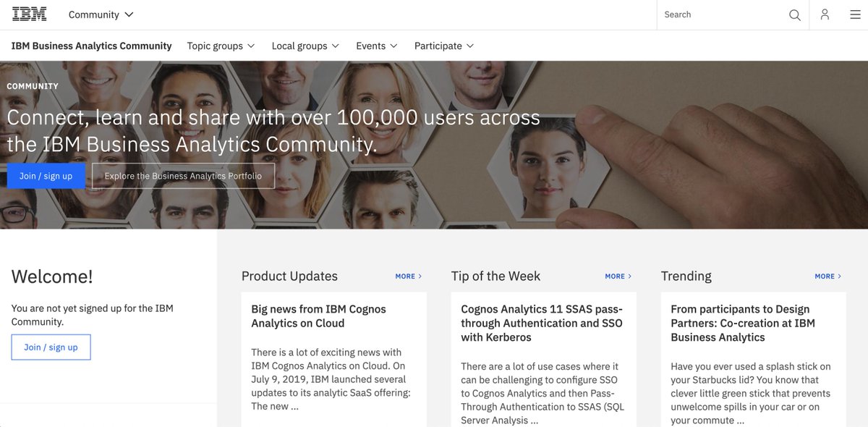Image resolution: width=868 pixels, height=427 pixels.
Task: Expand the Community dropdown
Action: point(101,14)
